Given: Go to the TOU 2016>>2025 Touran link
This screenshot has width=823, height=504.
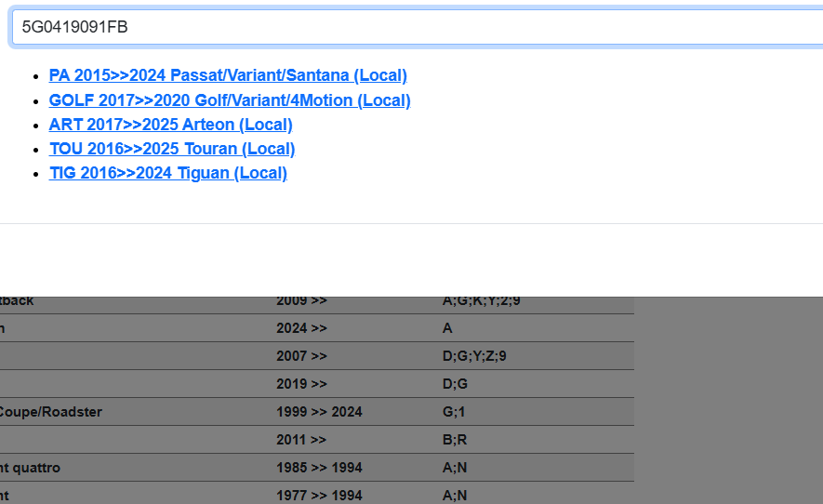Looking at the screenshot, I should [172, 149].
